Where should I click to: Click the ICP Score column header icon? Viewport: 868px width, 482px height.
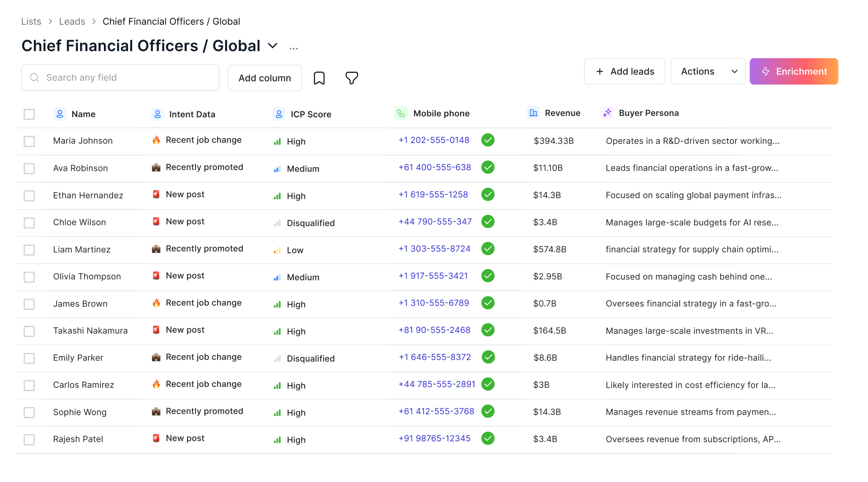tap(279, 114)
